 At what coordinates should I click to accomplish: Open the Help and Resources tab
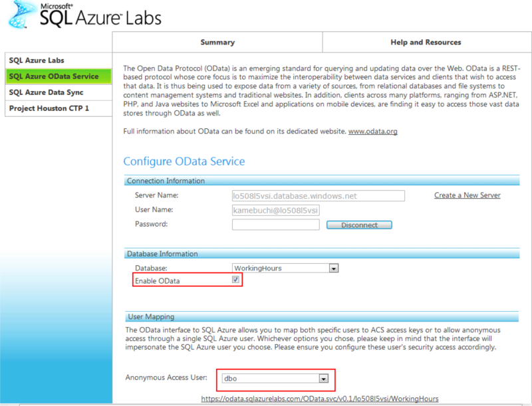[x=426, y=43]
